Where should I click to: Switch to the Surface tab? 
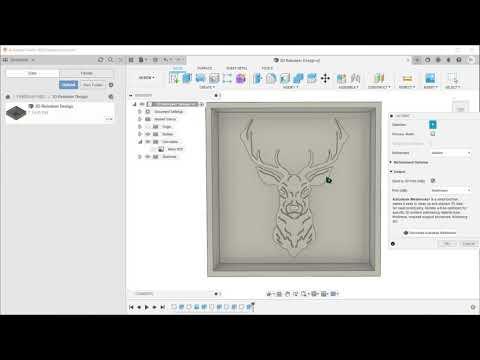pos(204,68)
